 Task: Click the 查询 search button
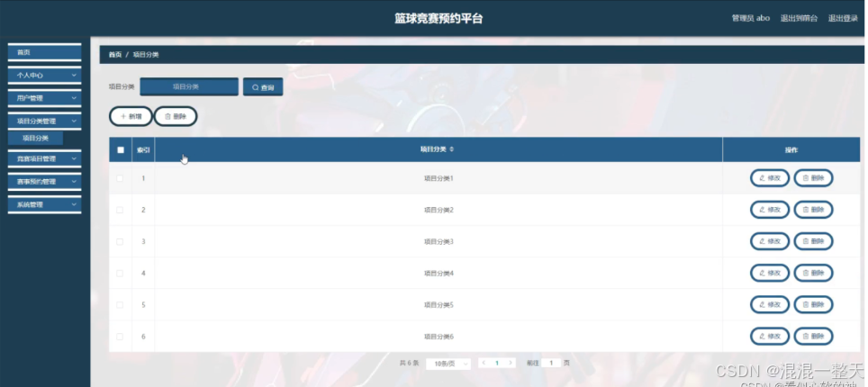(263, 87)
